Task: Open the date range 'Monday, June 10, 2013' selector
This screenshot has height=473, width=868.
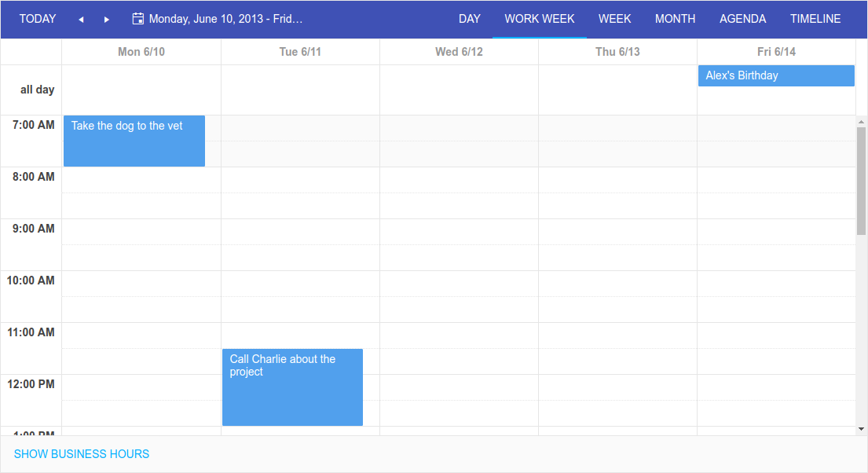Action: [x=218, y=19]
